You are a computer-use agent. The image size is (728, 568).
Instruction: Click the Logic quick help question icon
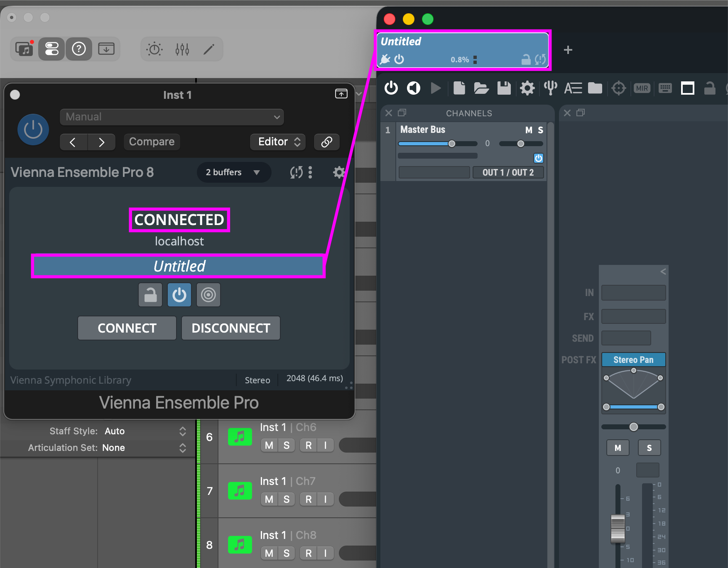pyautogui.click(x=79, y=49)
